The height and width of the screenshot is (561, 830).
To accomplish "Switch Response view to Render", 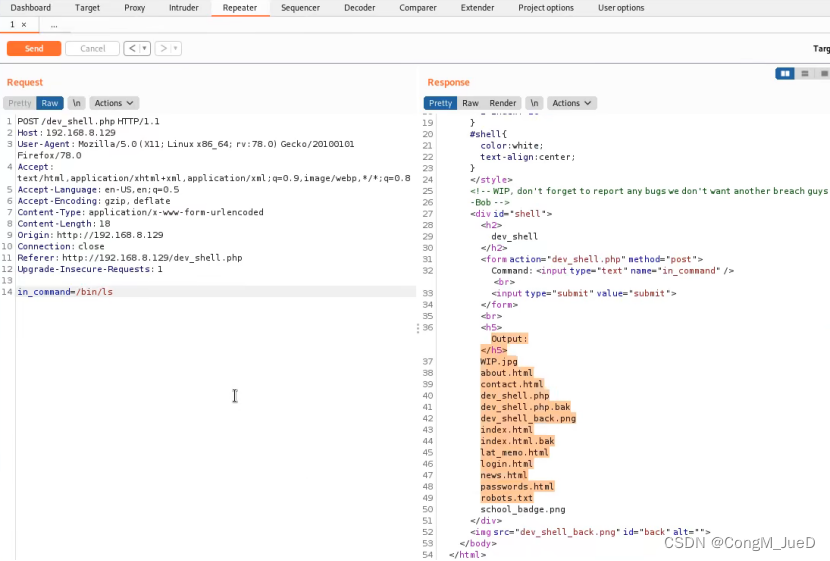I will pos(502,103).
